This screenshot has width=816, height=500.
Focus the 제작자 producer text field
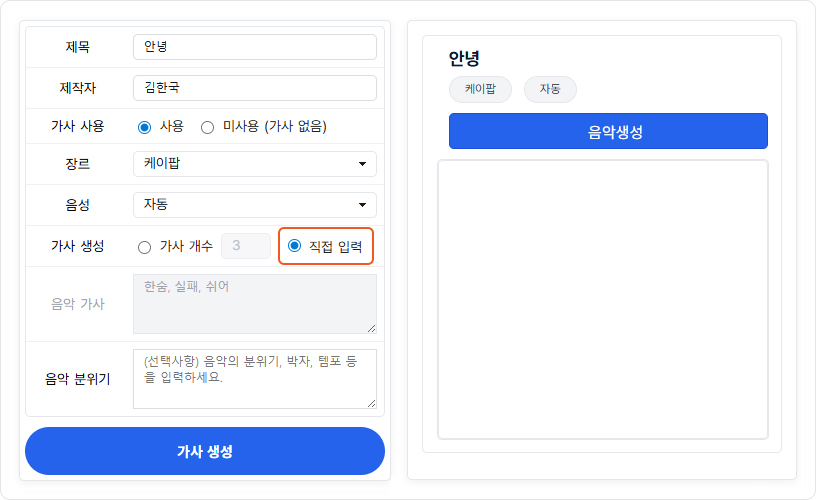[x=254, y=88]
